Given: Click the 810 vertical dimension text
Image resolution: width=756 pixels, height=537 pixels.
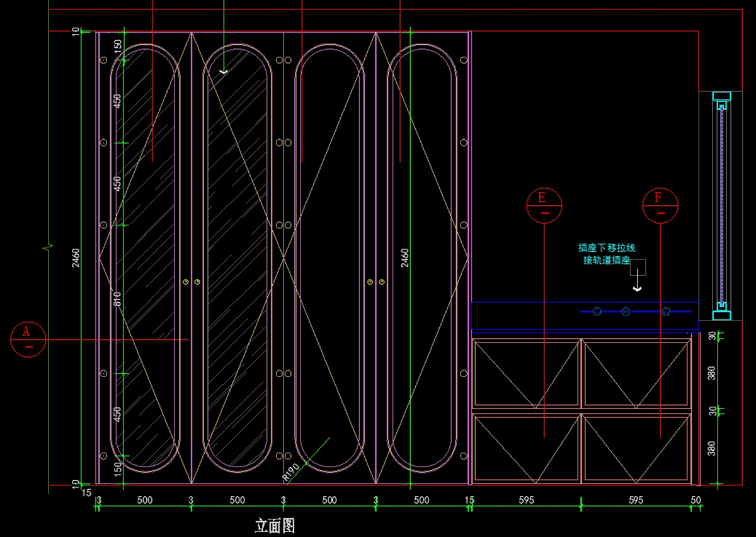Looking at the screenshot, I should point(117,299).
